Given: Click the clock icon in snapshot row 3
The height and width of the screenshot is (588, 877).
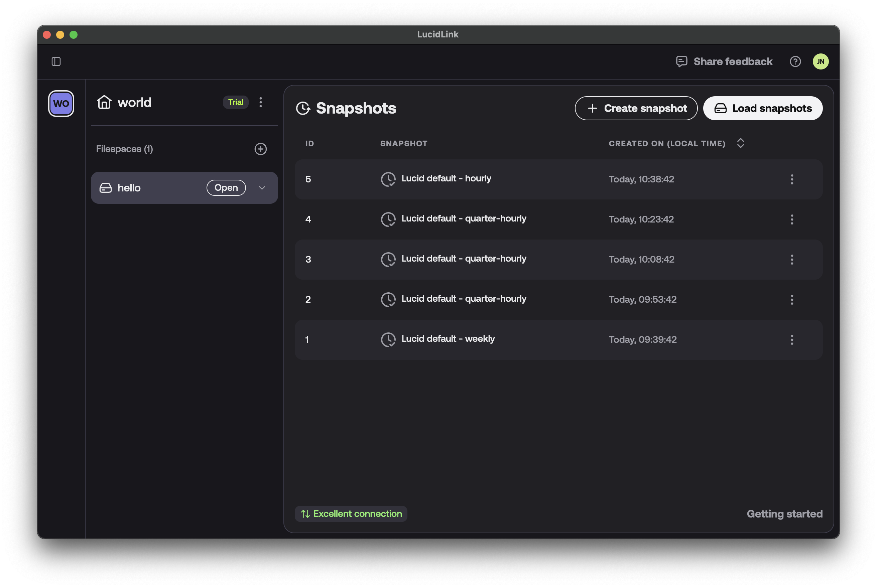Looking at the screenshot, I should pyautogui.click(x=388, y=260).
